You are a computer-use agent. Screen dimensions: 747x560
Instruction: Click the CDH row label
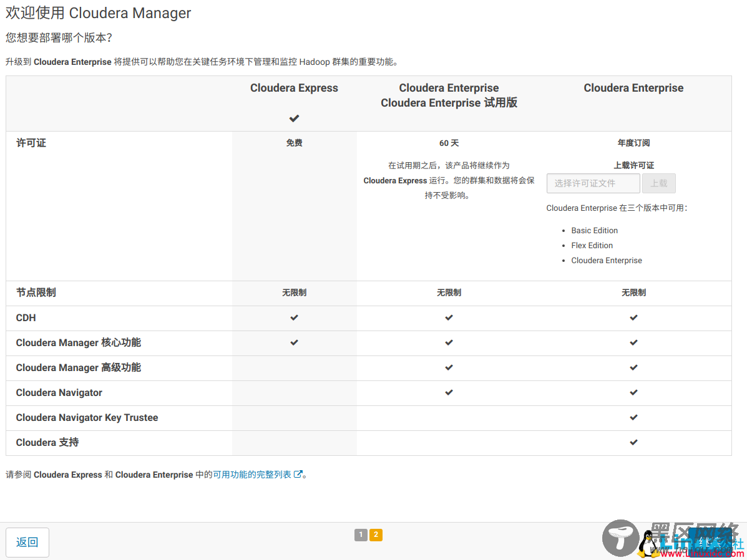click(x=26, y=317)
